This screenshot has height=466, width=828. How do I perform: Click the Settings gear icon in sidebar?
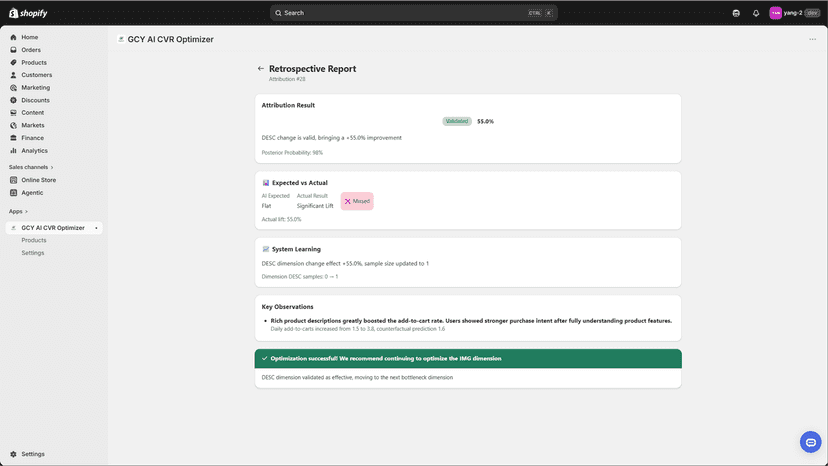(x=13, y=454)
